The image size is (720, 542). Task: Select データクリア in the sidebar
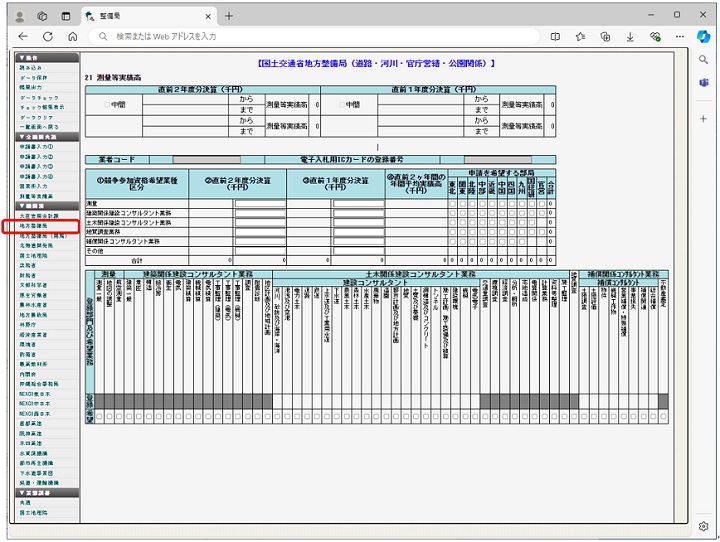tap(36, 117)
